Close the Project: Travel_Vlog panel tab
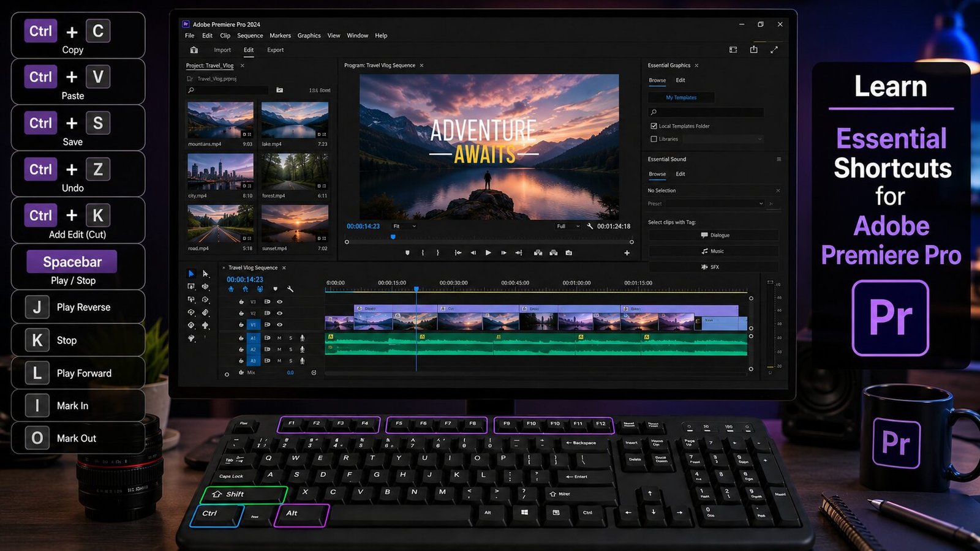This screenshot has width=980, height=551. point(243,66)
